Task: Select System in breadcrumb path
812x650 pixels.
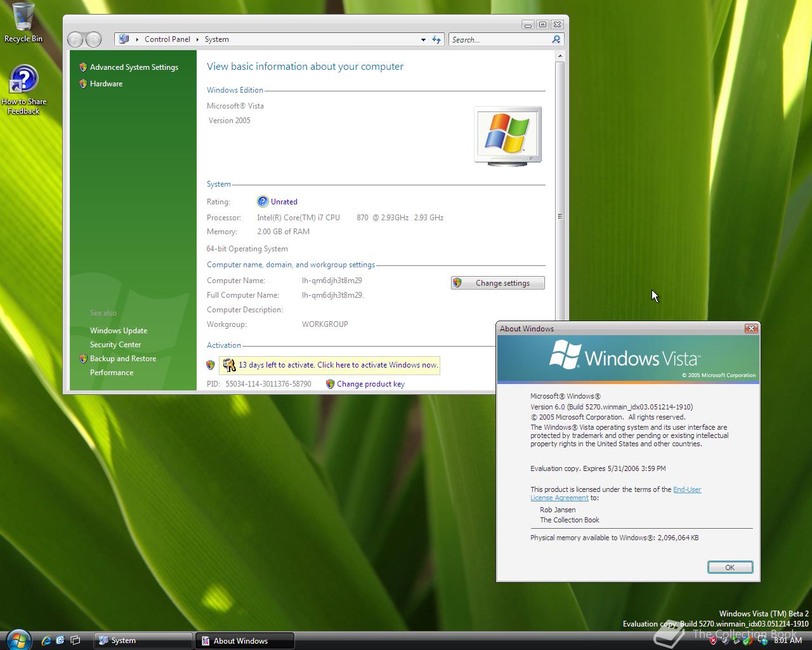Action: (x=217, y=39)
